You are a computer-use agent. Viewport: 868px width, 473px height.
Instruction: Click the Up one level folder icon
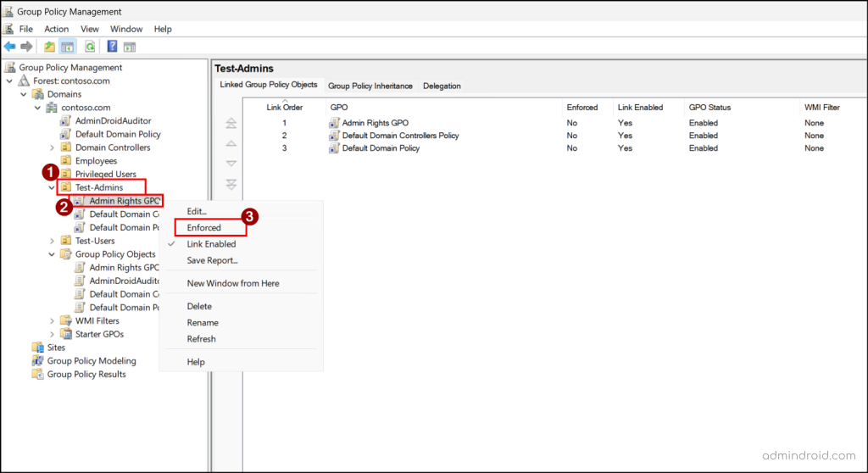(x=49, y=47)
